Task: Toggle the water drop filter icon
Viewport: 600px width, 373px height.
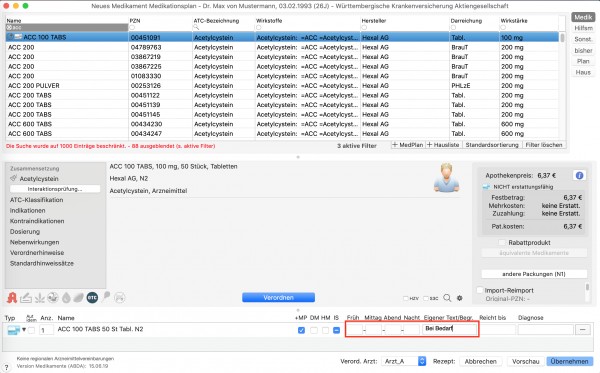Action: tap(66, 298)
